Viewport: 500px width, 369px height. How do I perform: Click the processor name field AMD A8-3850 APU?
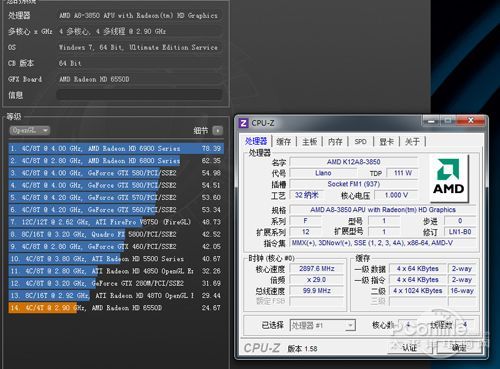point(139,15)
